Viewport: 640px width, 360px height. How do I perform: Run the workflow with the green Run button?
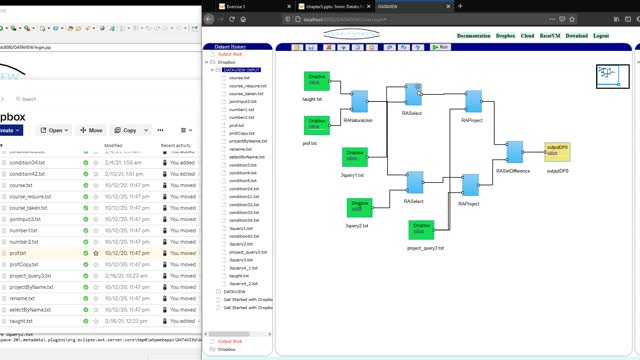[x=440, y=47]
